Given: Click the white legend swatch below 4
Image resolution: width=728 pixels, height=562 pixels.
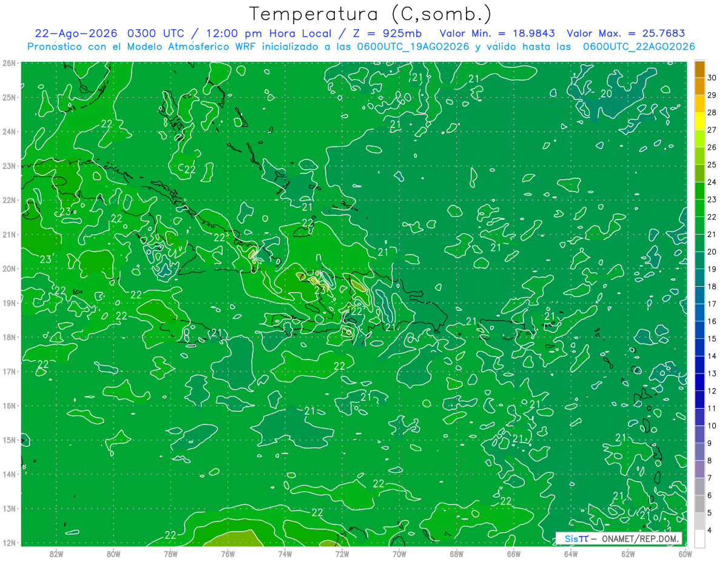Looking at the screenshot, I should click(x=699, y=538).
